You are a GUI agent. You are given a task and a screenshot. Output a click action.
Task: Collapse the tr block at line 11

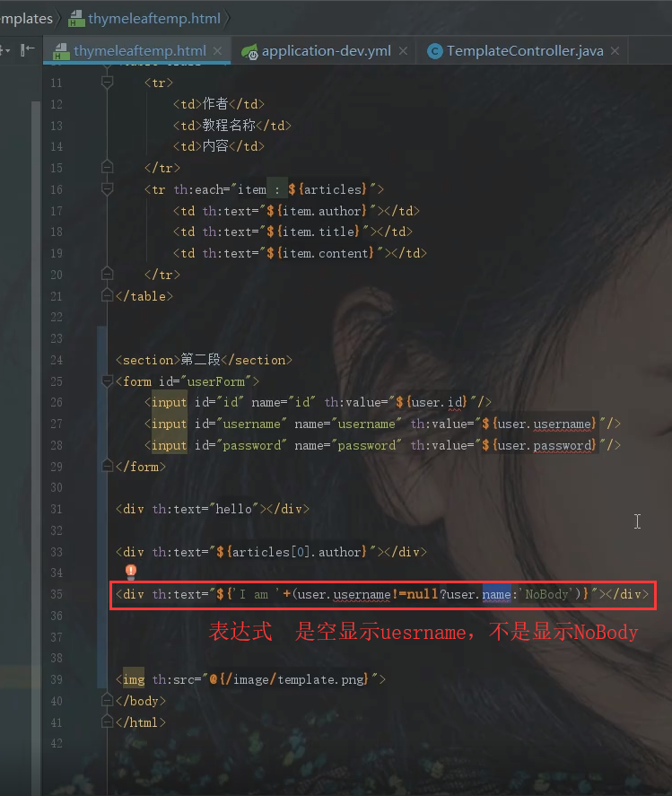click(x=107, y=82)
